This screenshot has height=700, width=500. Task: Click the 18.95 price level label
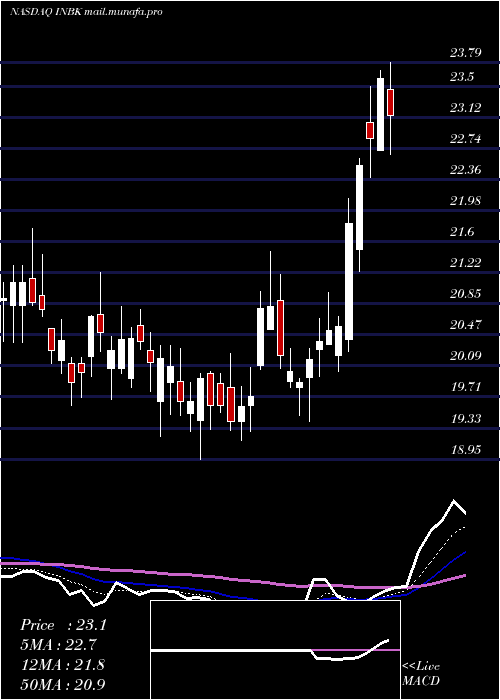466,450
